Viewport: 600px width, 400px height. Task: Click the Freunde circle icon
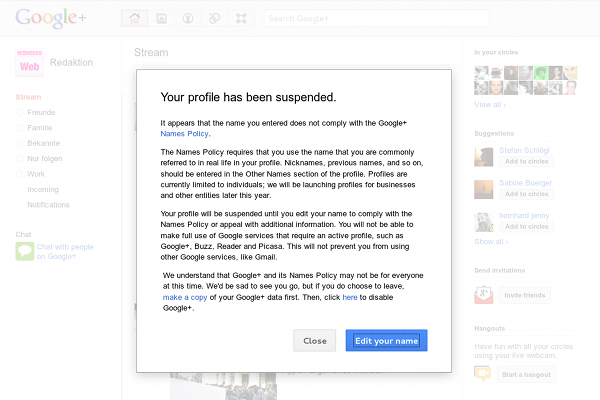[19, 112]
